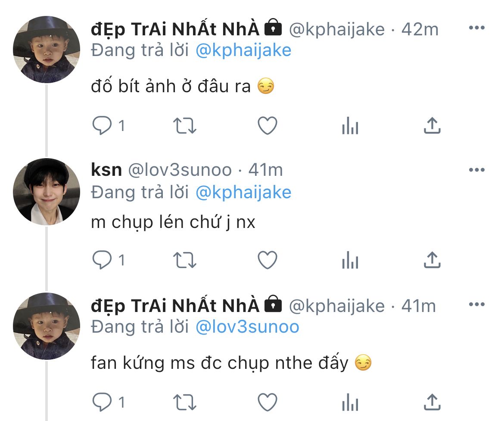
Task: Share ksn's "m chụp lén" tweet
Action: click(x=432, y=259)
